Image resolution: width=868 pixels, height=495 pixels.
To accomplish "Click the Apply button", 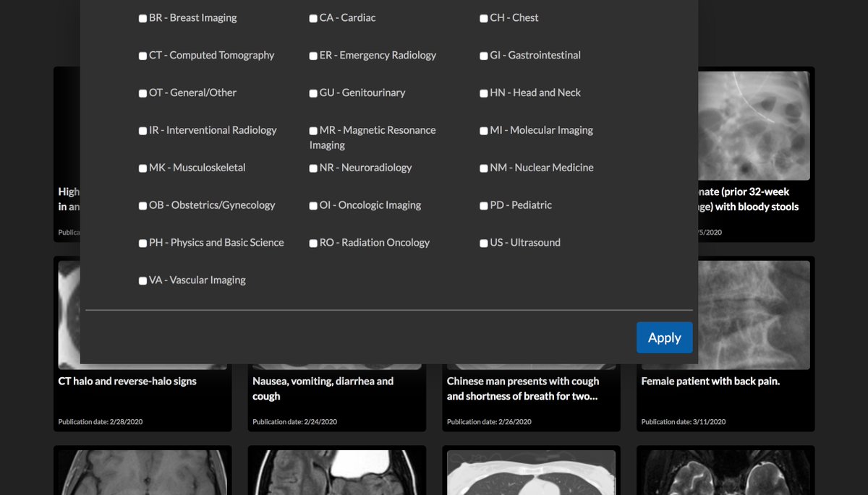I will 664,337.
